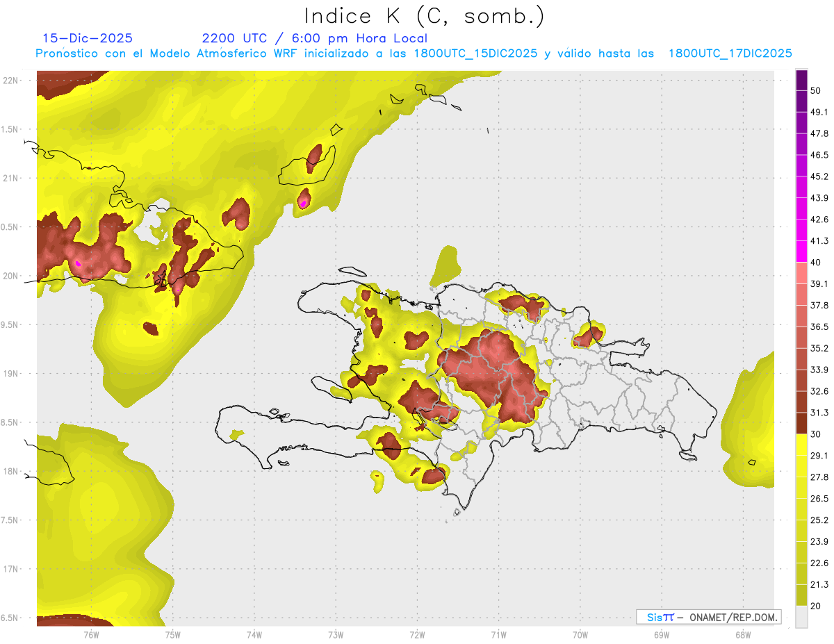Click the color bar value "32.6"
This screenshot has height=644, width=834.
click(x=819, y=391)
